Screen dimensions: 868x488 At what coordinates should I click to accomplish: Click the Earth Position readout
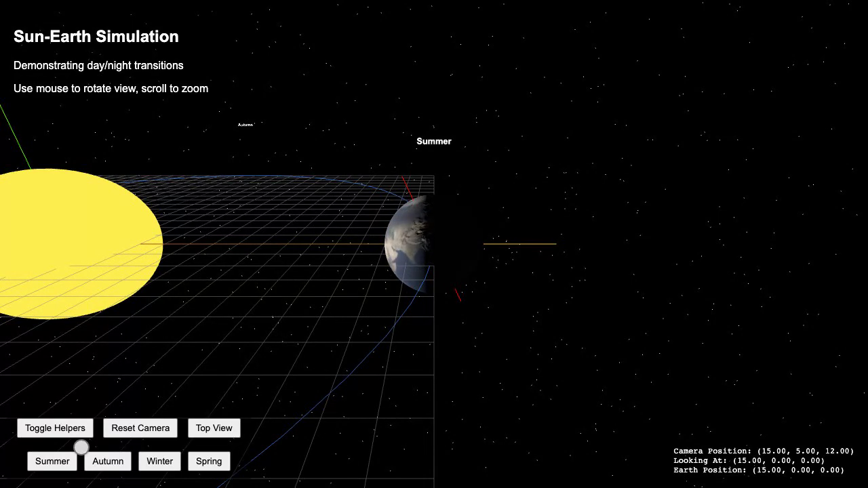point(759,470)
